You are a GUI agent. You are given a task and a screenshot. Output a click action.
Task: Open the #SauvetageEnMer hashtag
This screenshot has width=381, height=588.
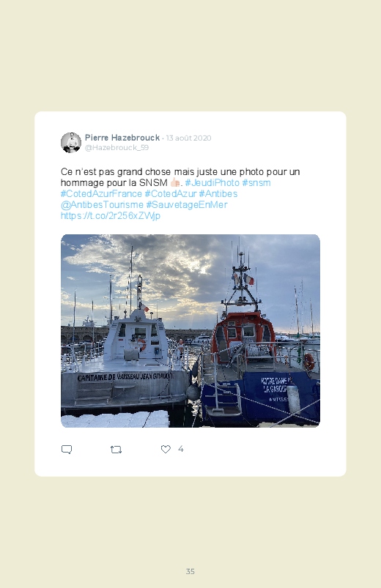point(187,204)
